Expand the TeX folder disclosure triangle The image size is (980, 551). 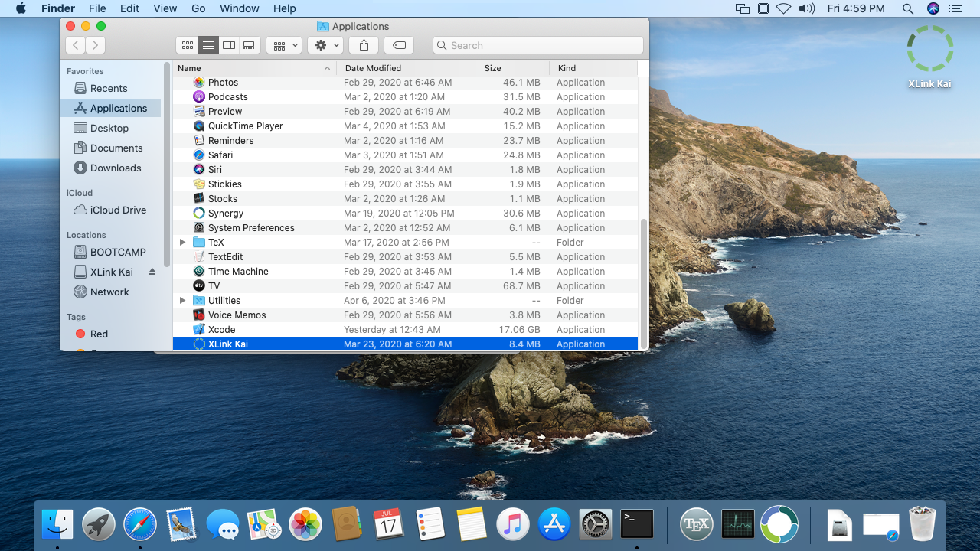182,243
